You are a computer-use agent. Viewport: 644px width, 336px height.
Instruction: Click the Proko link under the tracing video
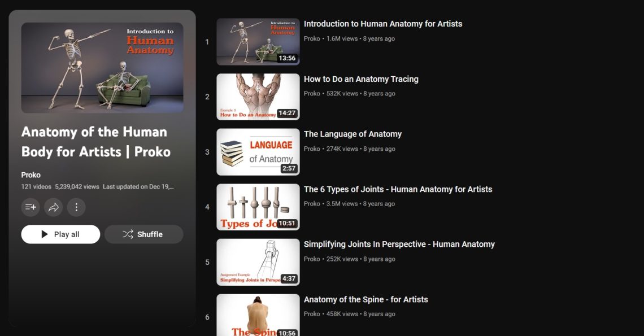(311, 93)
